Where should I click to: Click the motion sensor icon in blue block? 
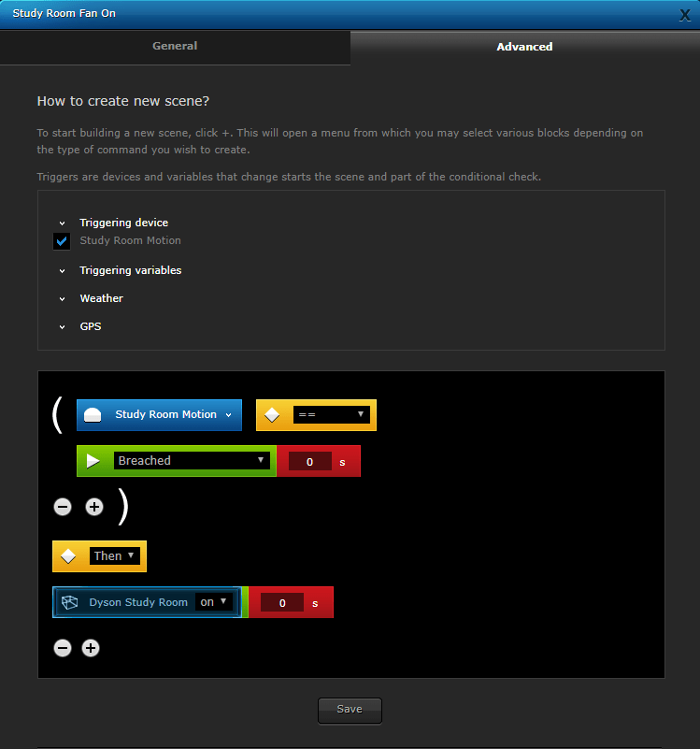pyautogui.click(x=93, y=415)
